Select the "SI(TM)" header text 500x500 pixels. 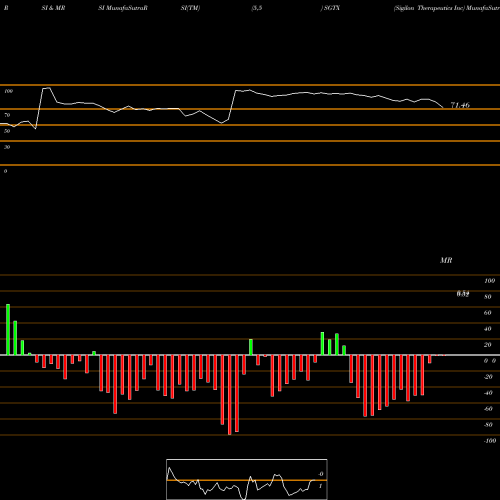point(190,8)
